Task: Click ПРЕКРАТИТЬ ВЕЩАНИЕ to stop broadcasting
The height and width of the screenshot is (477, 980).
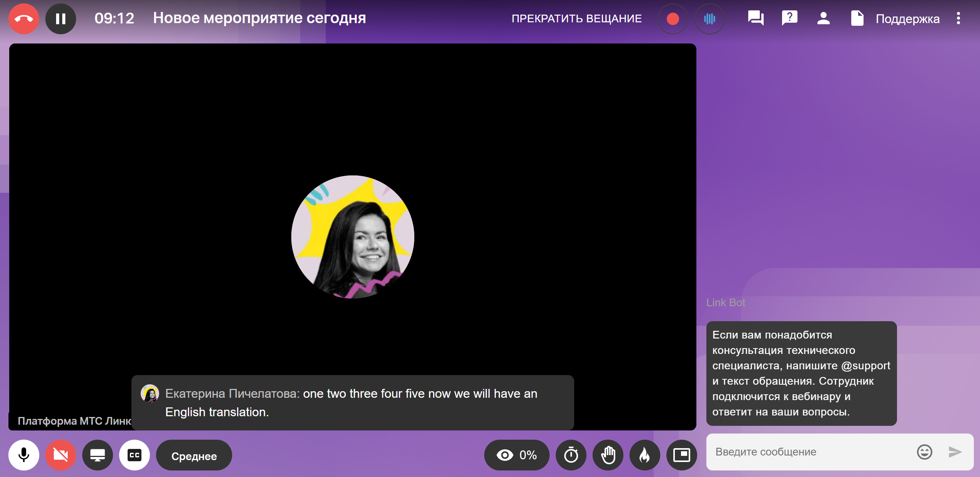Action: click(576, 18)
